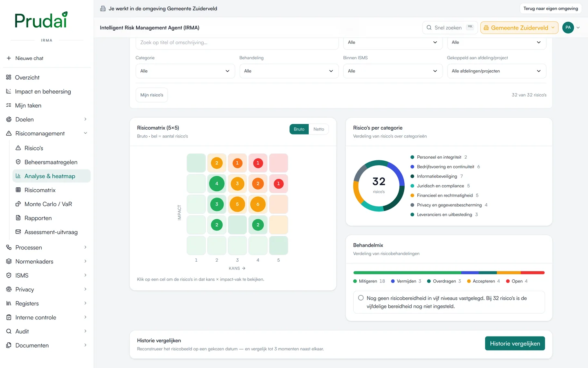Screen dimensions: 588x368
Task: Go to ISMS section
Action: pyautogui.click(x=47, y=276)
